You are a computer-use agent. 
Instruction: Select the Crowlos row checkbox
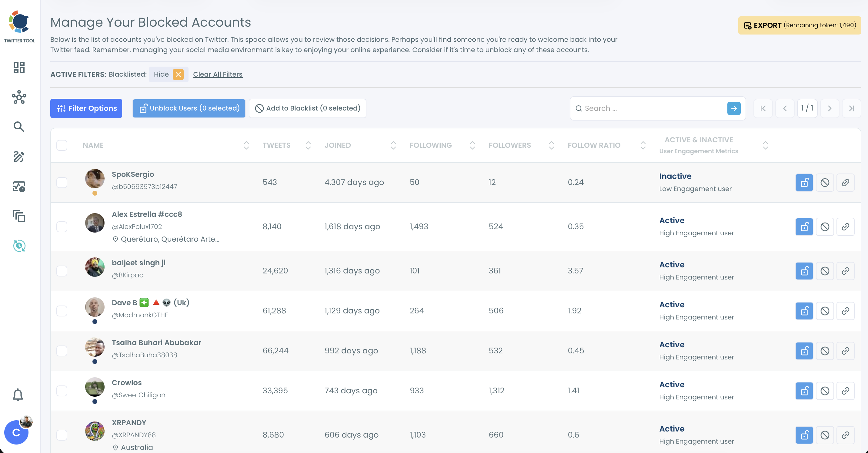tap(62, 391)
